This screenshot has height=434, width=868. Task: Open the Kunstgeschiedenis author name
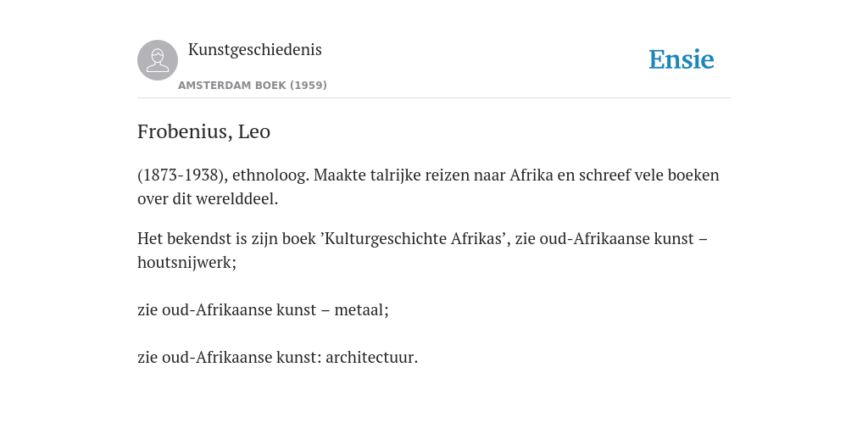[254, 50]
